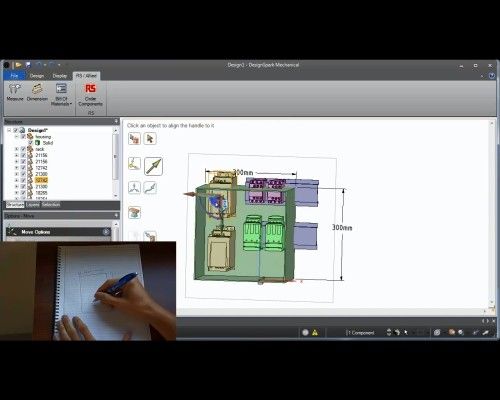Toggle the Design1 visibility checkbox
Viewport: 500px width, 400px height.
(15, 130)
